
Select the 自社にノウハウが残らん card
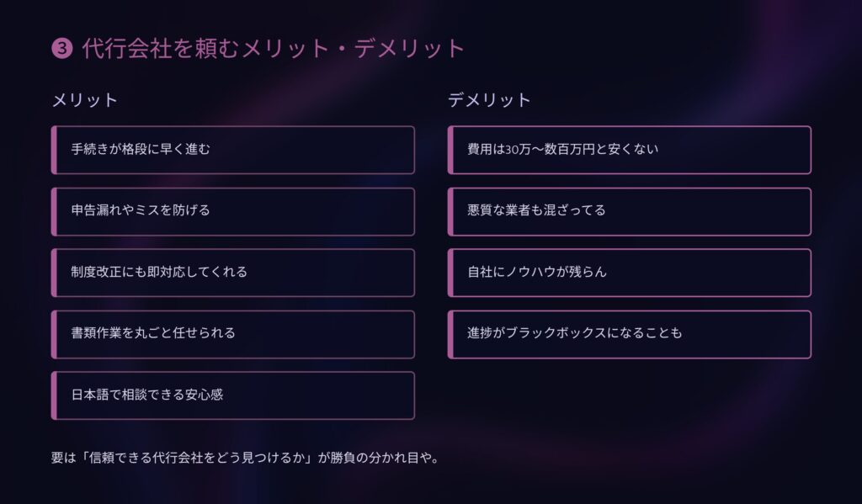[x=630, y=273]
